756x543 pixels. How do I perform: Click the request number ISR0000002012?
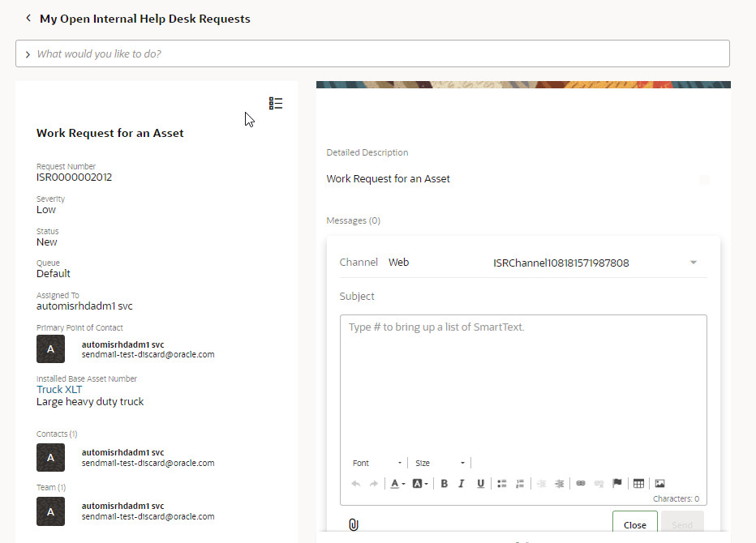click(x=75, y=177)
